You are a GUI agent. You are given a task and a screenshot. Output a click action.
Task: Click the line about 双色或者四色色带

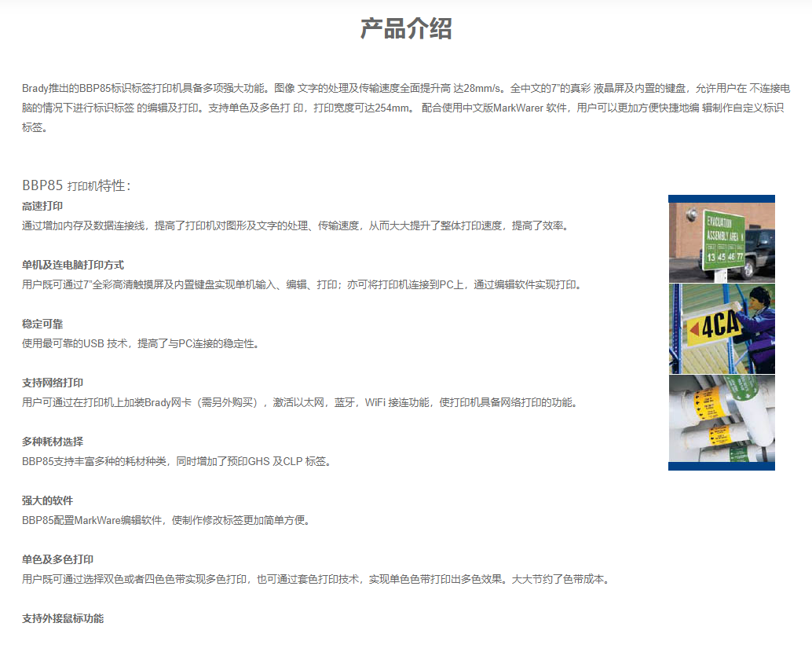[x=317, y=579]
